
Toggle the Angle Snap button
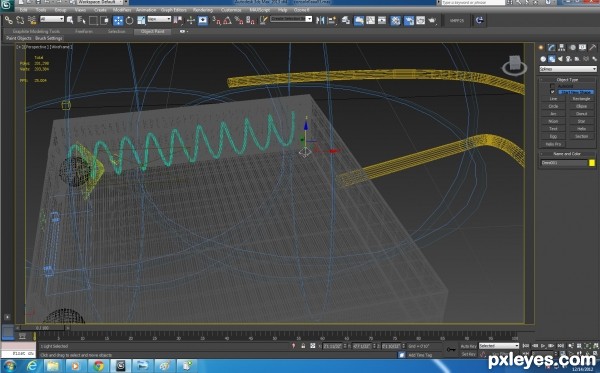(x=228, y=20)
